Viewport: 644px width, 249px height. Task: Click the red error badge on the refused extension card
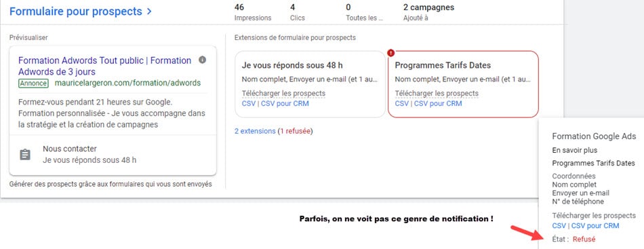pyautogui.click(x=390, y=53)
